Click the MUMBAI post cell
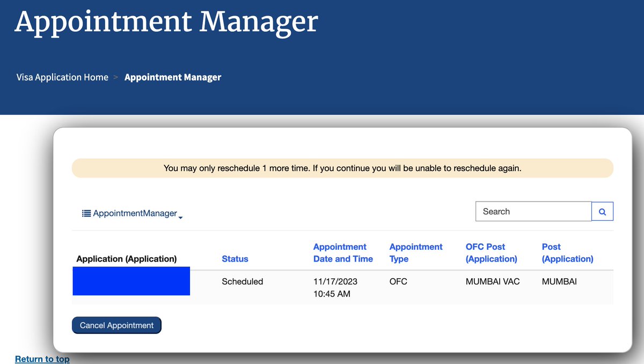Image resolution: width=644 pixels, height=364 pixels. coord(559,281)
